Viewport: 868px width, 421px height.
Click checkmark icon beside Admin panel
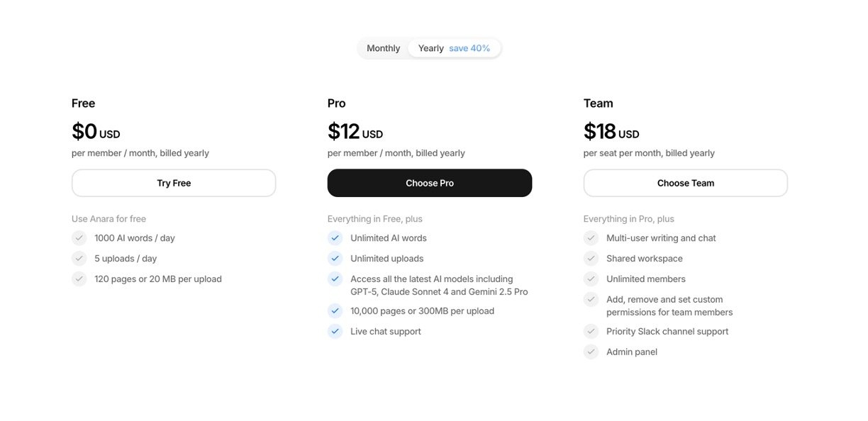tap(591, 352)
